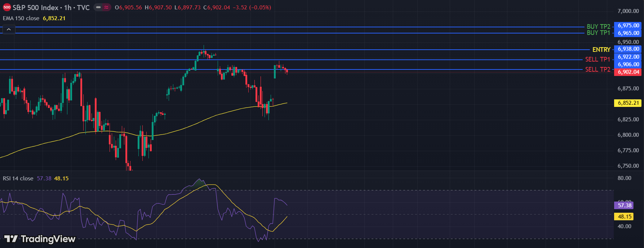644x248 pixels.
Task: Click the yellow 6,852.21 EMA axis tag
Action: (628, 103)
